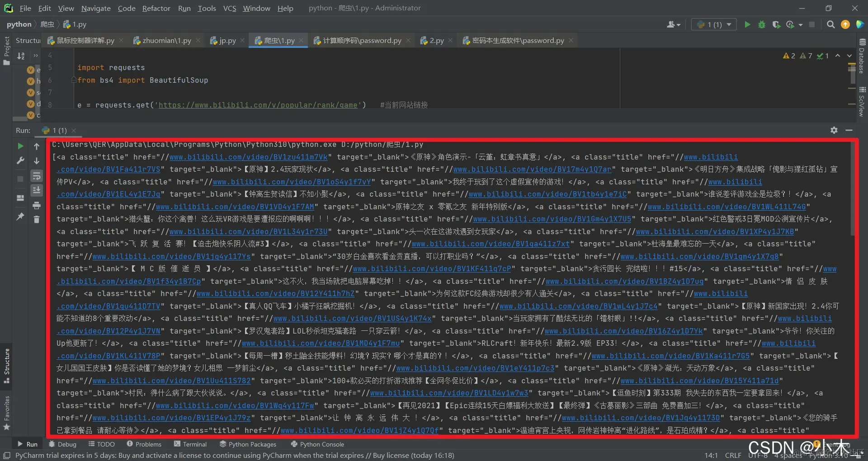This screenshot has width=868, height=461.
Task: Clear all console output with trash icon
Action: pos(37,220)
